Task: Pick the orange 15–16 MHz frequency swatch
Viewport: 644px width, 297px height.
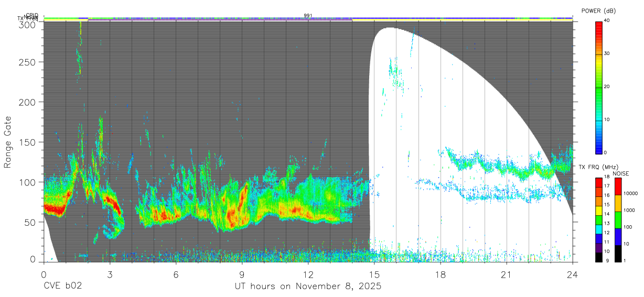Action: point(598,201)
